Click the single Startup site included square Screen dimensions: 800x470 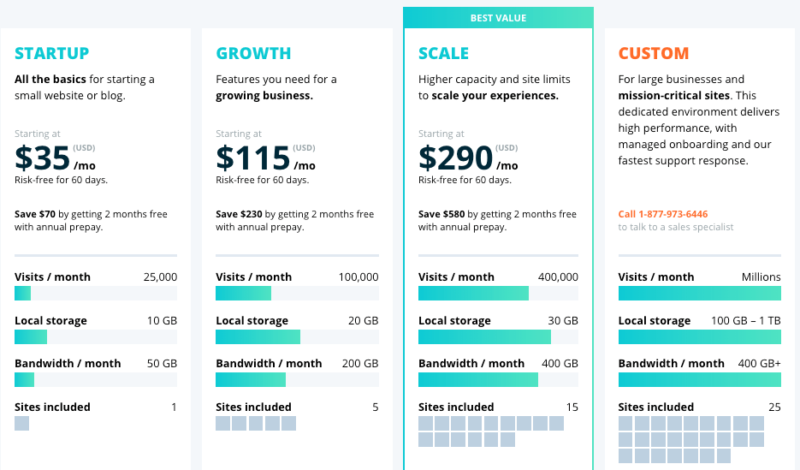[x=22, y=424]
